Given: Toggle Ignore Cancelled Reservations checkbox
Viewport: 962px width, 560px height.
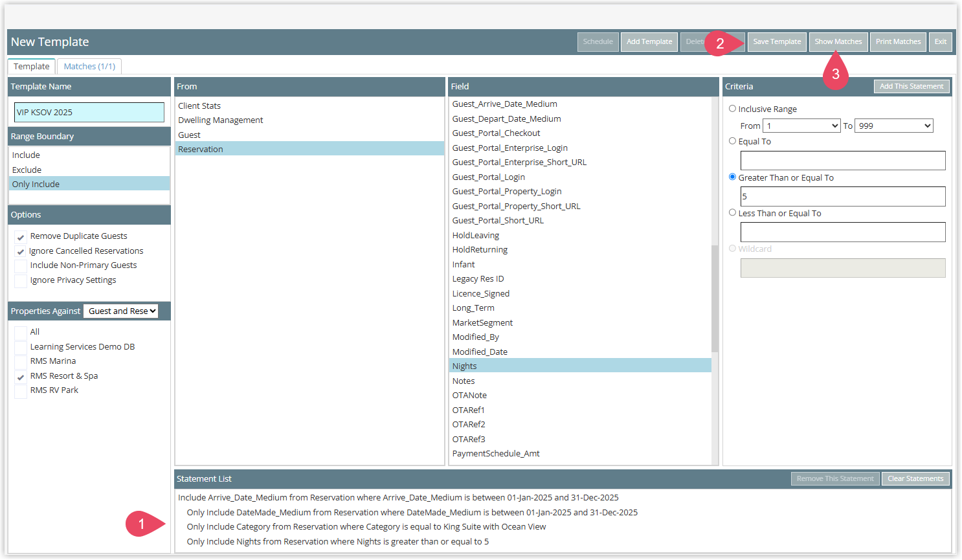Looking at the screenshot, I should click(x=21, y=251).
